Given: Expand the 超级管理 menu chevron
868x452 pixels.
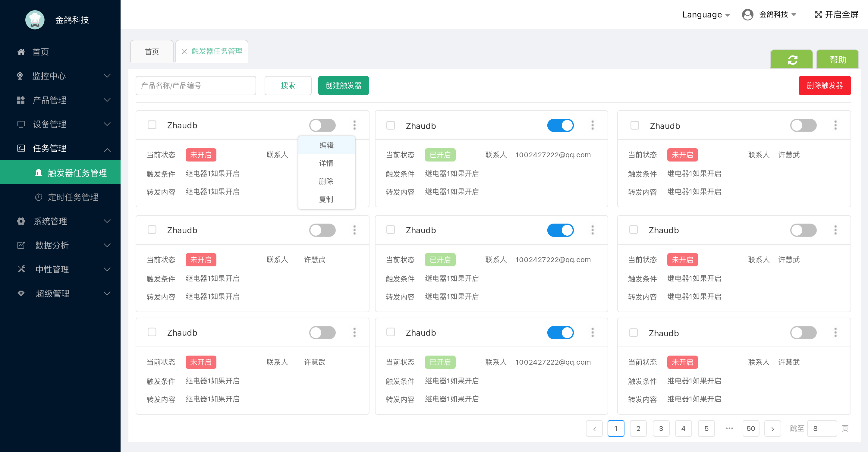Looking at the screenshot, I should click(107, 293).
